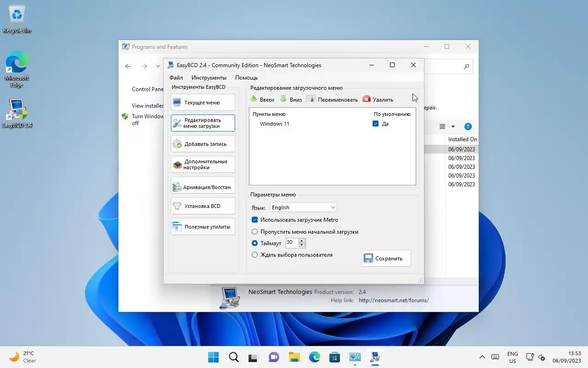Select Пропустить меню начальной загрузки option
588x368 pixels.
pyautogui.click(x=255, y=232)
